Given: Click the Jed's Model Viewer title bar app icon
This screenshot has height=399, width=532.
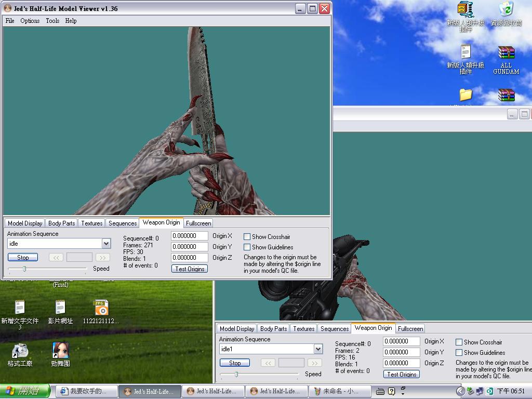Looking at the screenshot, I should [x=7, y=8].
